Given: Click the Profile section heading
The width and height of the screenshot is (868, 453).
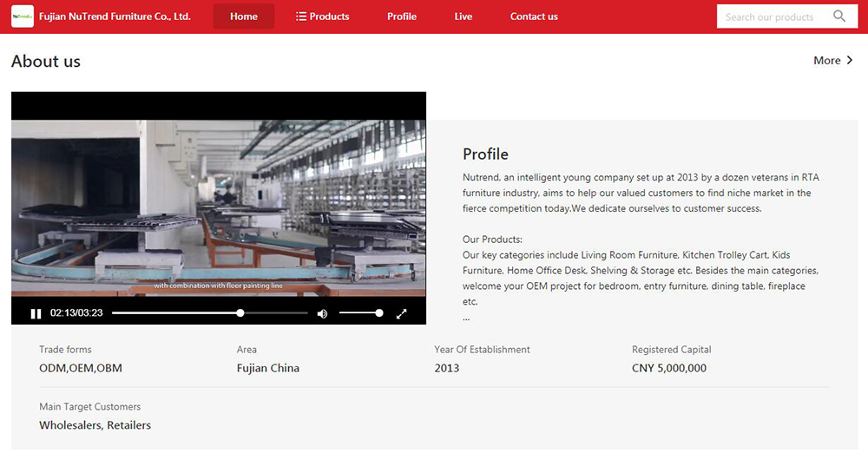Looking at the screenshot, I should [x=485, y=154].
